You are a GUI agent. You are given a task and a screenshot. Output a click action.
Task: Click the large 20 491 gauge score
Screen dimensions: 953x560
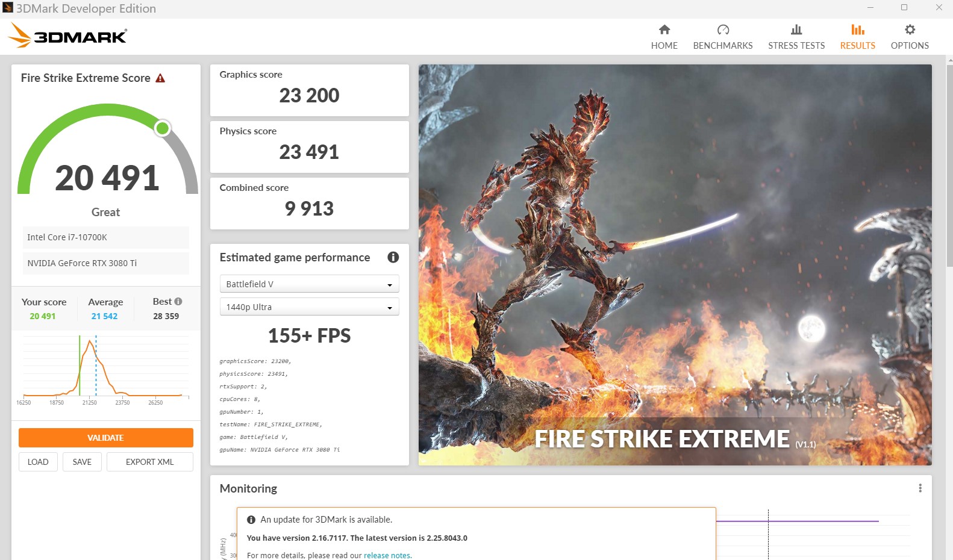pyautogui.click(x=107, y=178)
